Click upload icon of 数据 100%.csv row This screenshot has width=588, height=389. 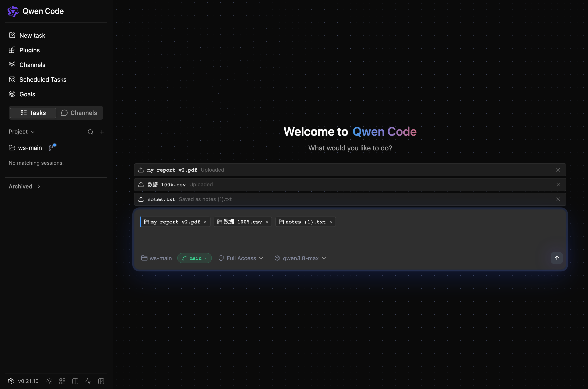[x=141, y=184]
